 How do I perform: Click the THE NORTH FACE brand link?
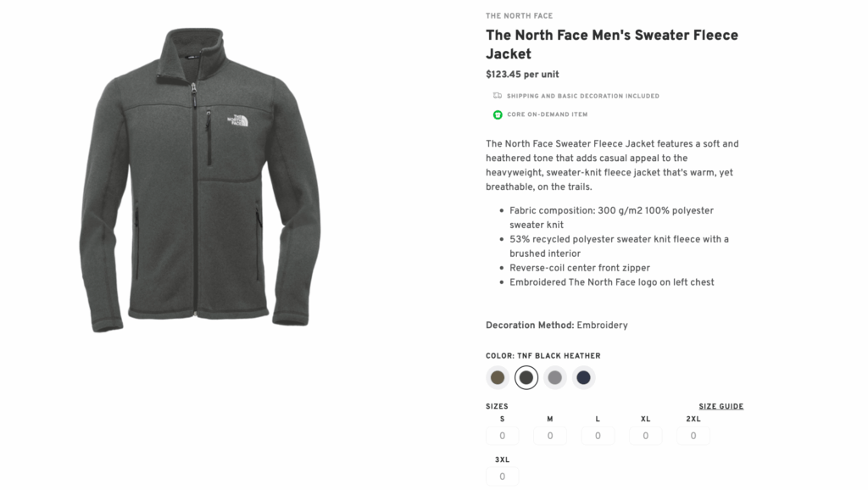(x=519, y=15)
